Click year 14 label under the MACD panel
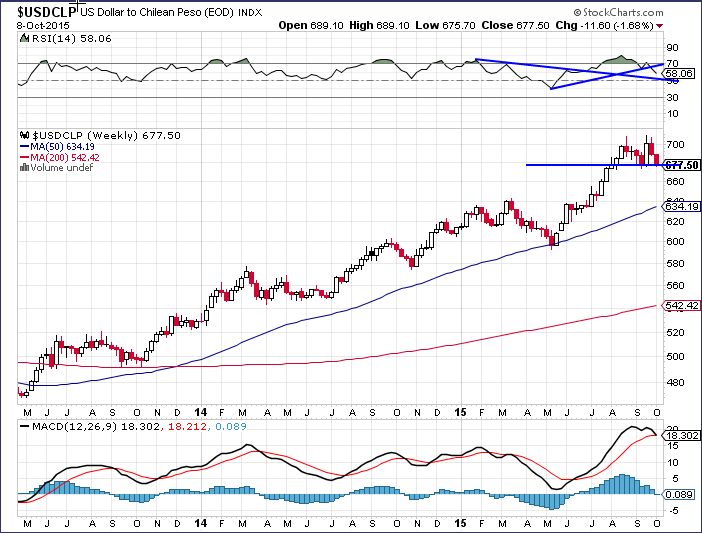 pyautogui.click(x=201, y=523)
